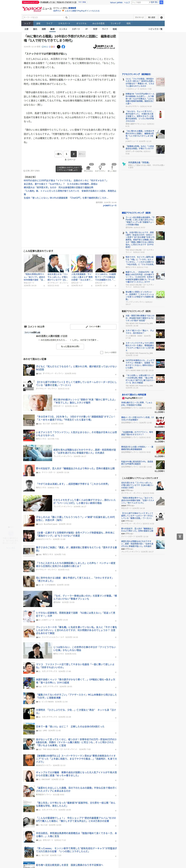186x868 pixels.
Task: Open thumbnail of 人気大物漫画家 サイン会 card
Action: (82, 263)
